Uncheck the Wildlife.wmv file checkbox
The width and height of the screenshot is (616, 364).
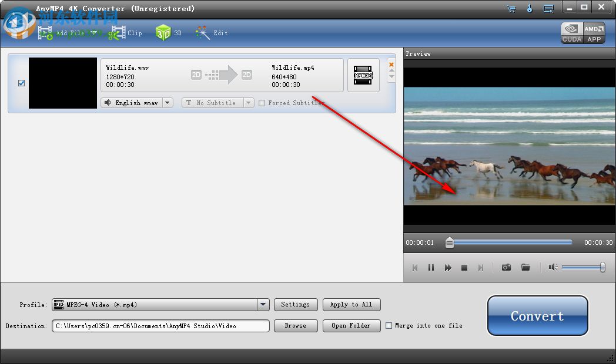coord(21,83)
